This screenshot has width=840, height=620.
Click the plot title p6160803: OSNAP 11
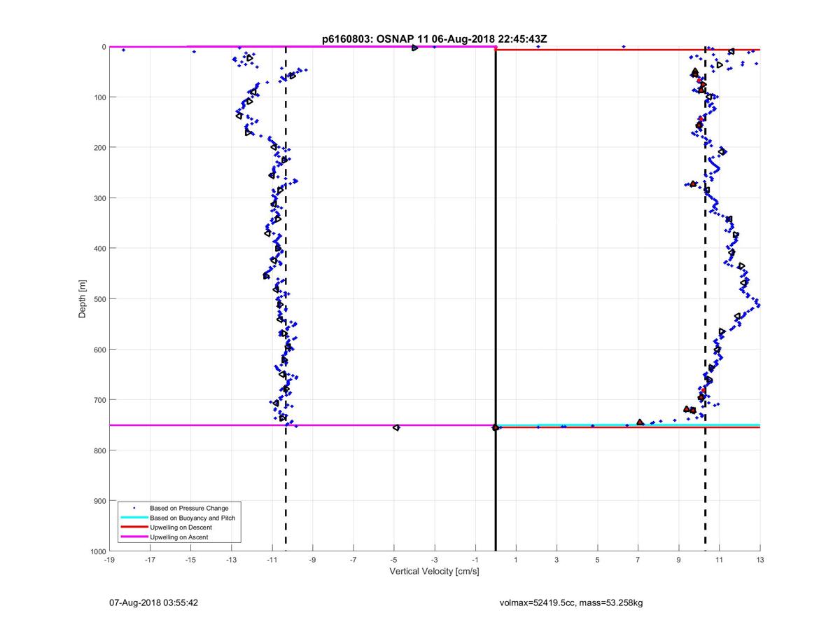point(434,39)
